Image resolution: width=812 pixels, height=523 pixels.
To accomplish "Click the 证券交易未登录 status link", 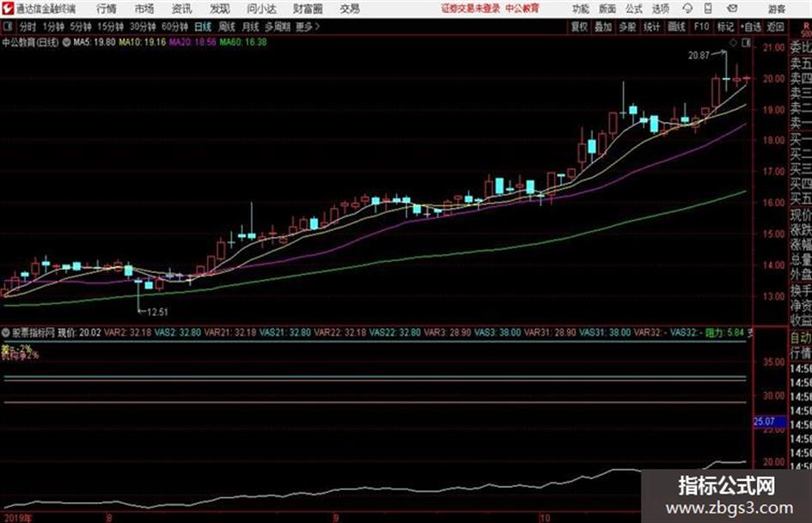I will click(471, 9).
